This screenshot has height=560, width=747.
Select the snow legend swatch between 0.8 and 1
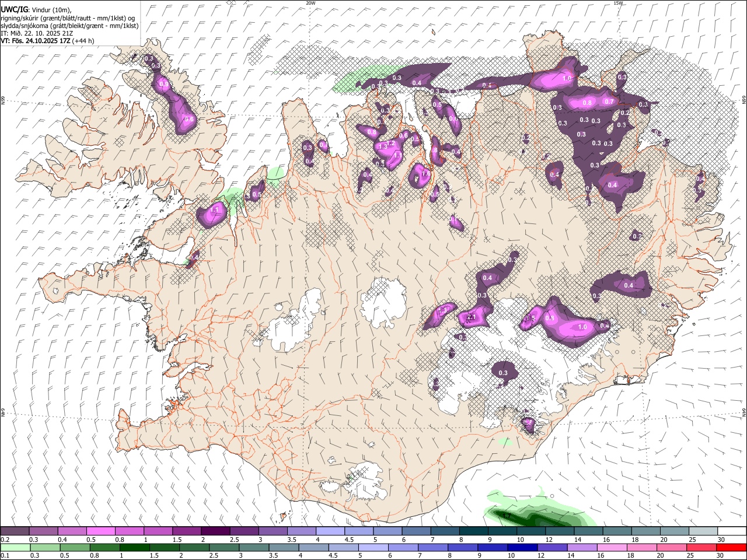pos(130,531)
